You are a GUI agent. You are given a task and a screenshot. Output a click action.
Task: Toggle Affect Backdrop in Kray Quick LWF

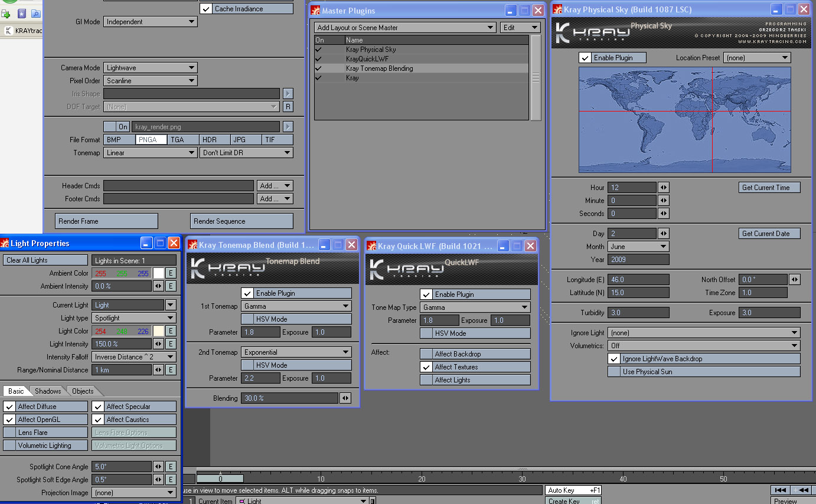pos(425,354)
